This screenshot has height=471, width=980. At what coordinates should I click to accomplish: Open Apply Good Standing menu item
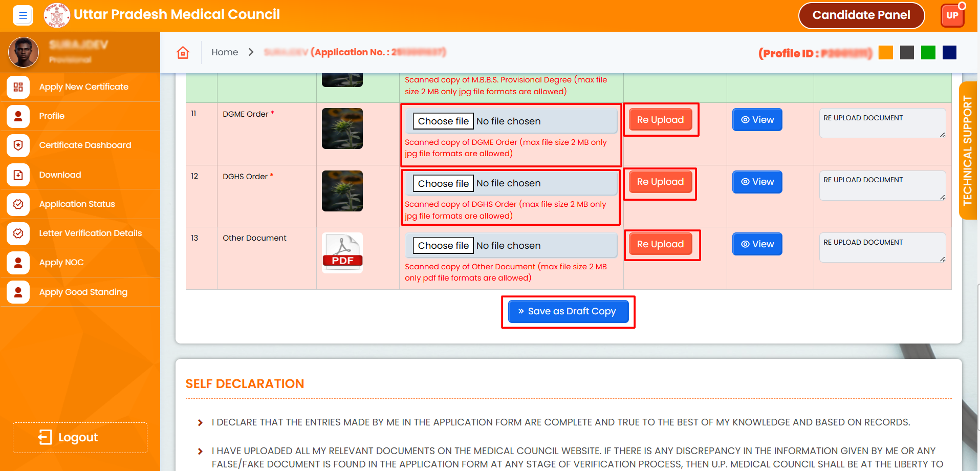[x=83, y=292]
